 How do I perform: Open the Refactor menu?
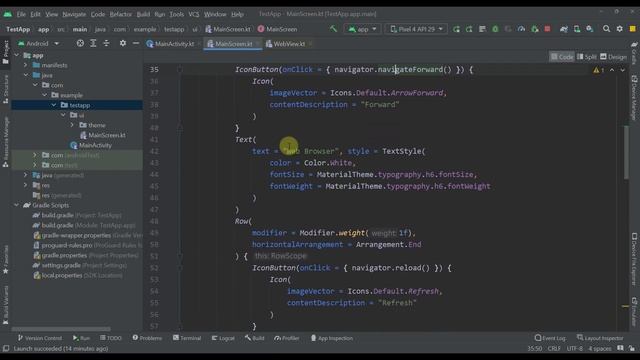tap(121, 14)
